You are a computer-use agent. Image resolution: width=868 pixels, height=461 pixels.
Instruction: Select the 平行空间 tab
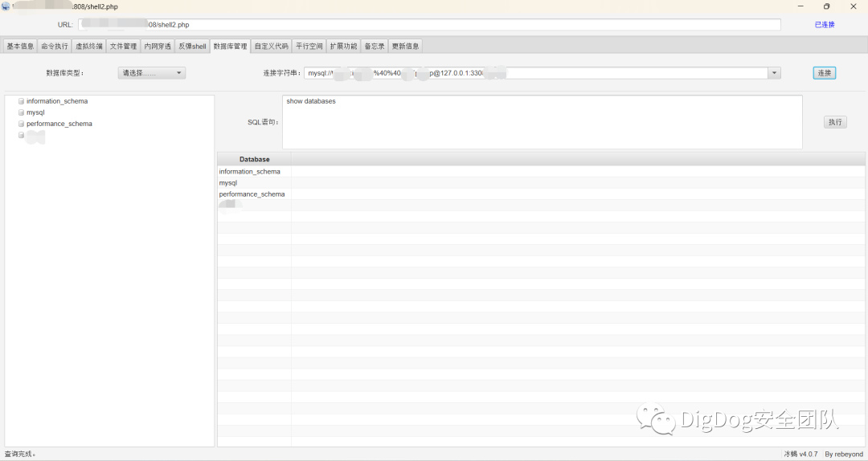pos(309,46)
